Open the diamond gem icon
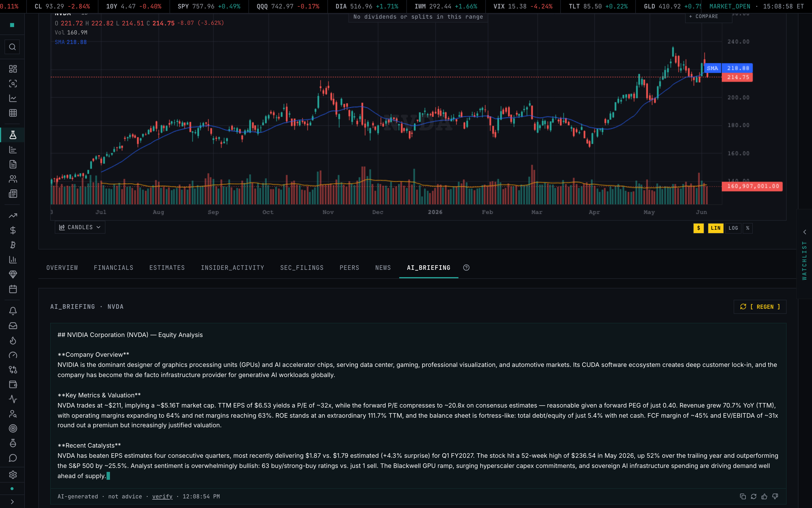The height and width of the screenshot is (508, 812). click(x=13, y=275)
